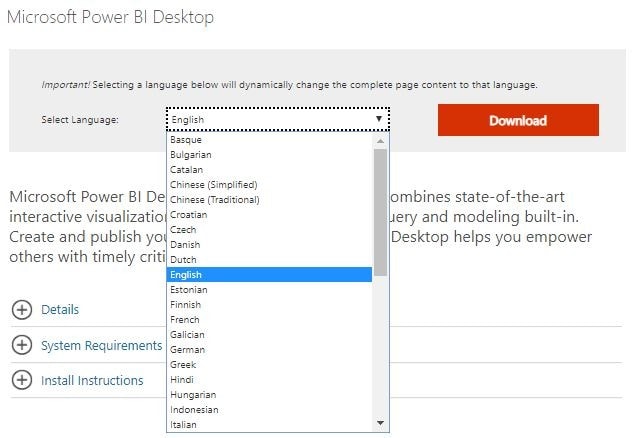The image size is (632, 438).
Task: Select Finnish language option
Action: tap(269, 305)
